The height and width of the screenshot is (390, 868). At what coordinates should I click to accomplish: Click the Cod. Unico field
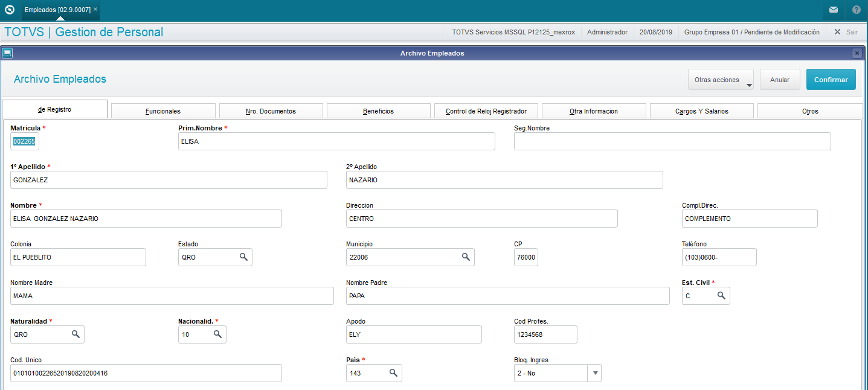click(x=146, y=373)
